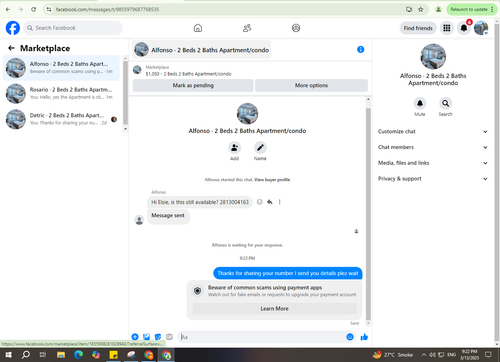The image size is (500, 362).
Task: Open emoji picker in message box
Action: click(350, 337)
